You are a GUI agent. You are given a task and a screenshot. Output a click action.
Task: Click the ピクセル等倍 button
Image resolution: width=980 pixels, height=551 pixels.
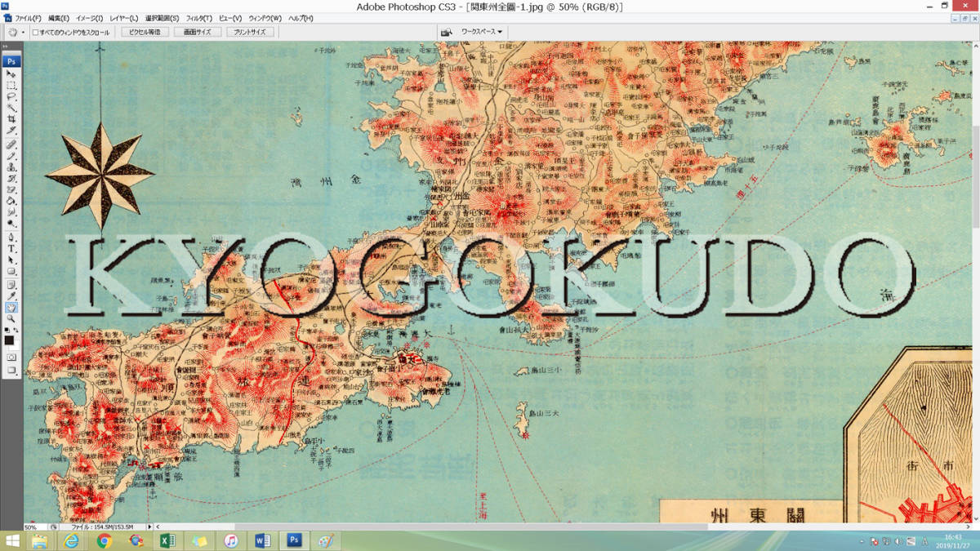tap(145, 32)
